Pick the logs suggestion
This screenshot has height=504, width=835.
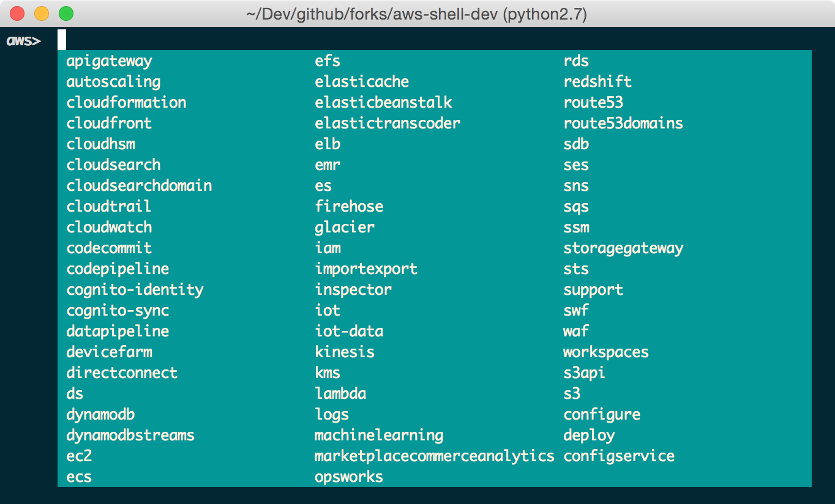coord(332,415)
